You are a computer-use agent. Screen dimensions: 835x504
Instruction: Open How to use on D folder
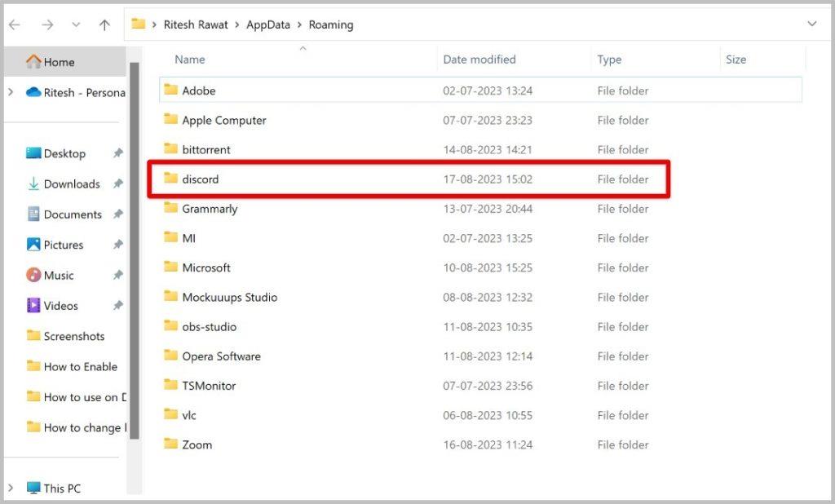pos(76,397)
